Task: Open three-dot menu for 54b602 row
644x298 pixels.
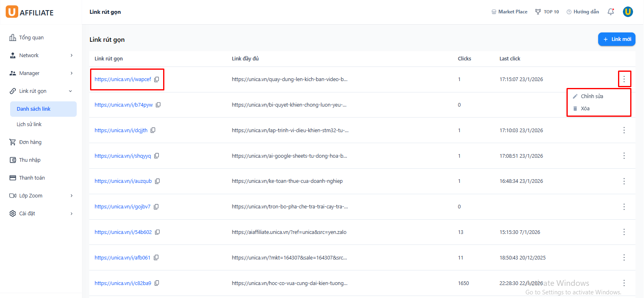Action: pos(624,232)
